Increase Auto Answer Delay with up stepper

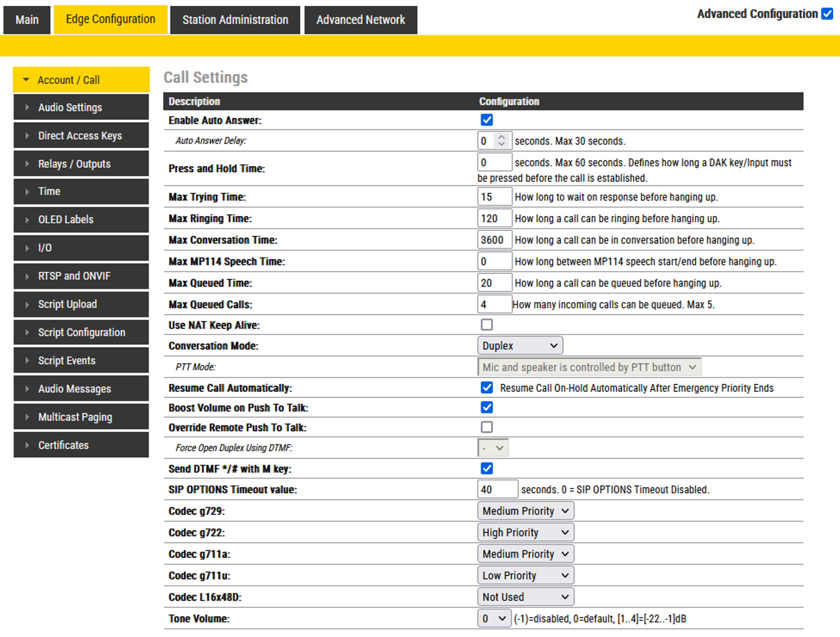pos(501,137)
